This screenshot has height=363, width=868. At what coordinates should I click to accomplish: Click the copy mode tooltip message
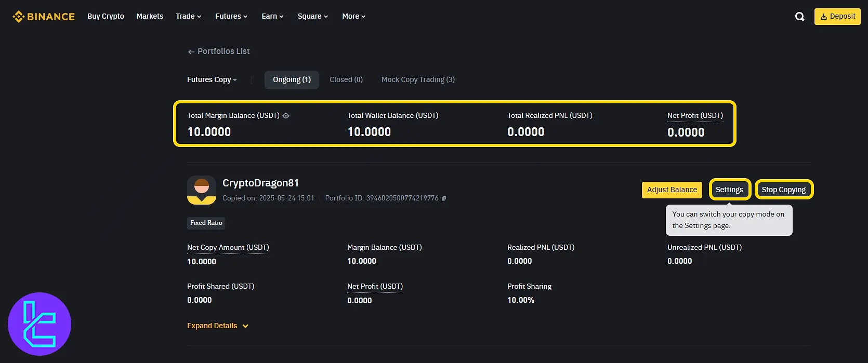tap(729, 220)
